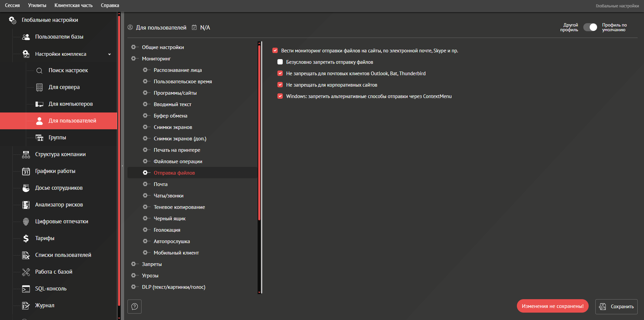This screenshot has width=644, height=320.
Task: Open the Утилиты menu
Action: pos(37,5)
